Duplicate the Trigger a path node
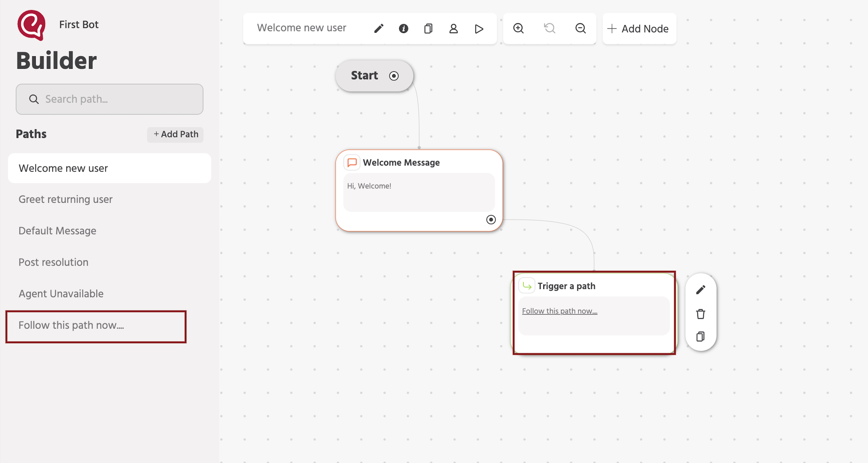Image resolution: width=868 pixels, height=463 pixels. (x=701, y=337)
